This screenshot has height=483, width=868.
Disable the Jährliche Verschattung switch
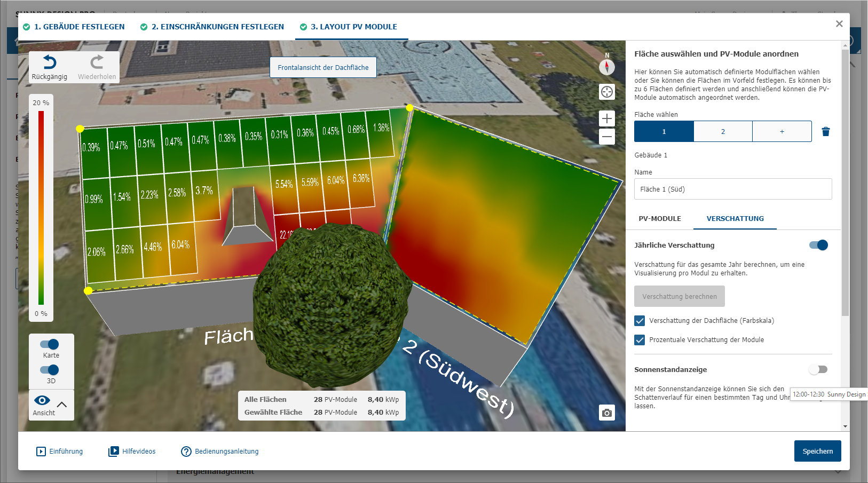click(818, 245)
